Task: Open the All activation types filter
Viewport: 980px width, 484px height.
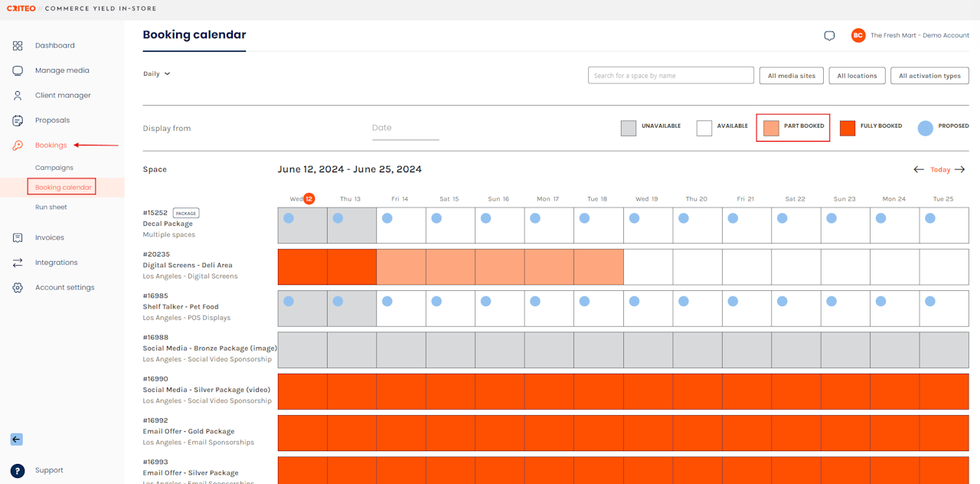Action: [929, 76]
